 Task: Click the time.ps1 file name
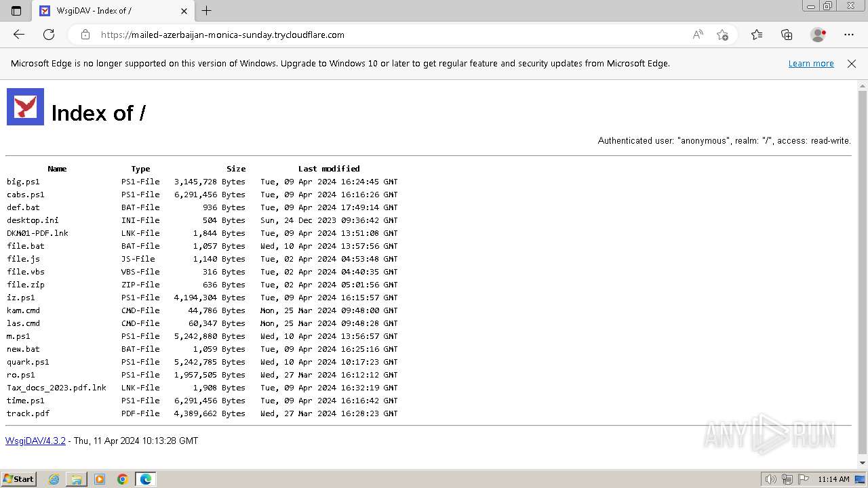[26, 401]
